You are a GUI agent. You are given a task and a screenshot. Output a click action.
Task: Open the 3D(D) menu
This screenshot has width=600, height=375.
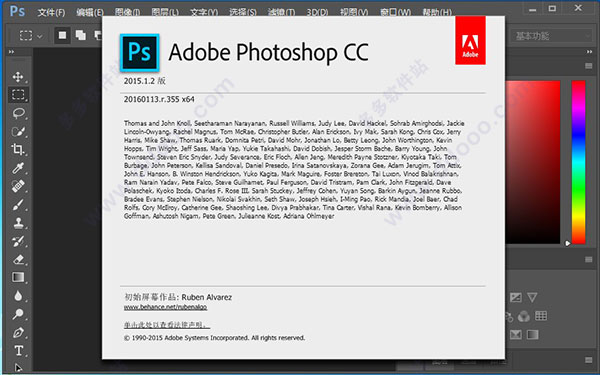(x=317, y=13)
